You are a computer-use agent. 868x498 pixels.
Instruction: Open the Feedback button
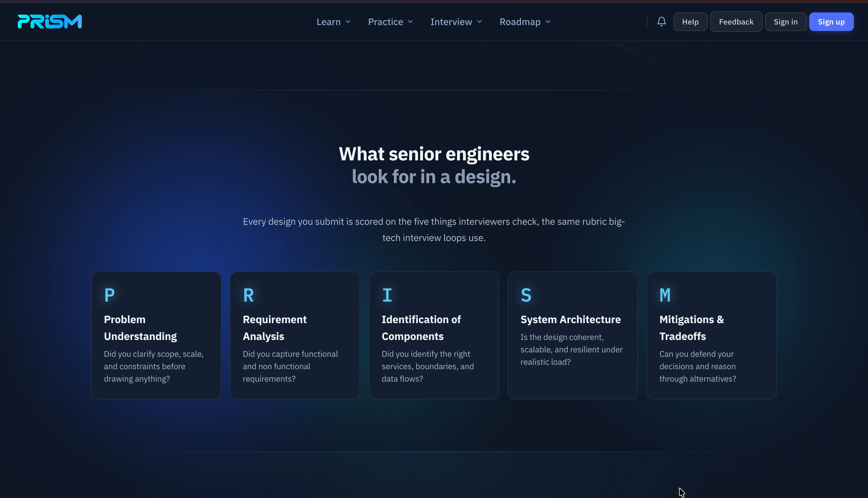(x=736, y=22)
